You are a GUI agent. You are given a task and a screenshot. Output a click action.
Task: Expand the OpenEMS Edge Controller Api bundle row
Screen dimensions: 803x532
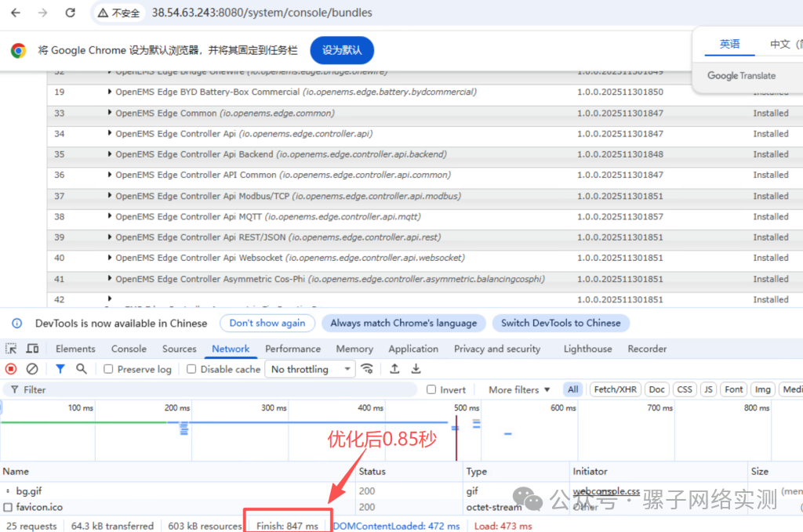tap(111, 133)
